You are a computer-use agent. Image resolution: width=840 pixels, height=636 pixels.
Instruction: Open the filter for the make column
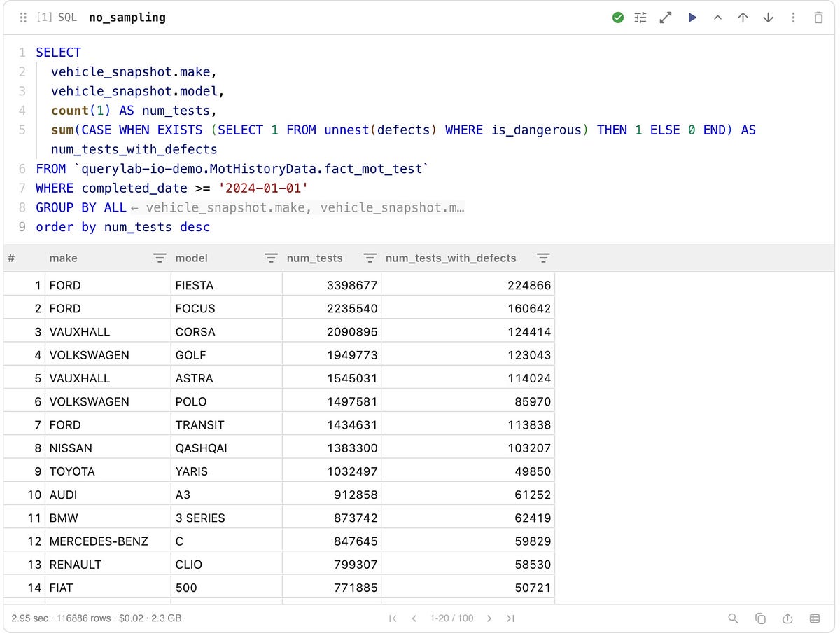160,258
